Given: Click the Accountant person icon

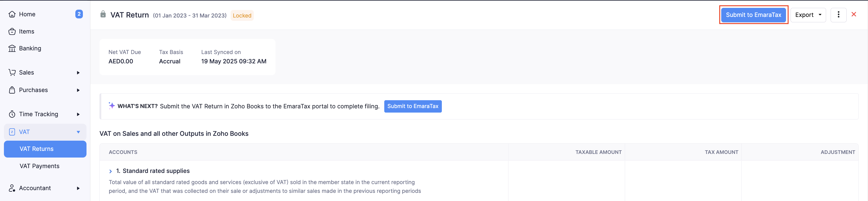Looking at the screenshot, I should [x=12, y=188].
